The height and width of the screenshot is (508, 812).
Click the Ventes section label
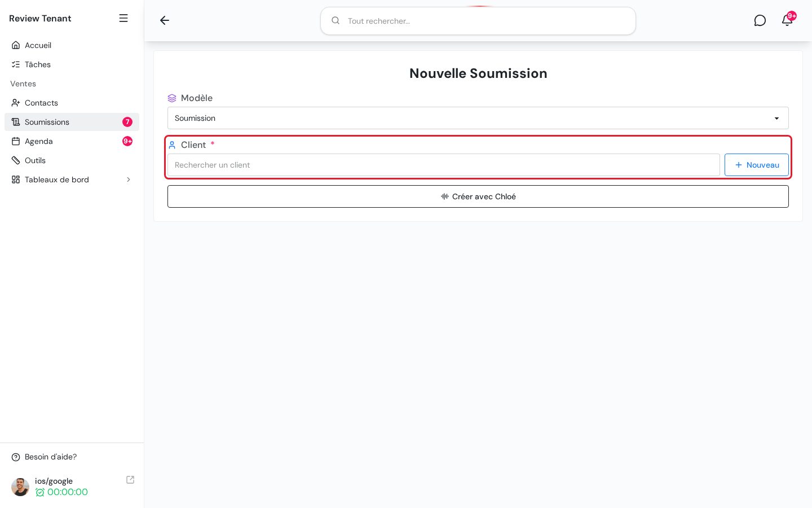[x=23, y=84]
